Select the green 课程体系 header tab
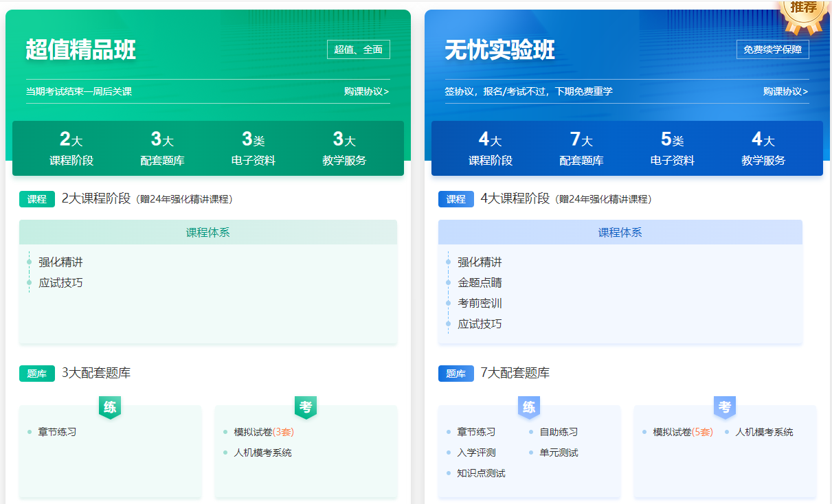832x504 pixels. click(x=208, y=232)
